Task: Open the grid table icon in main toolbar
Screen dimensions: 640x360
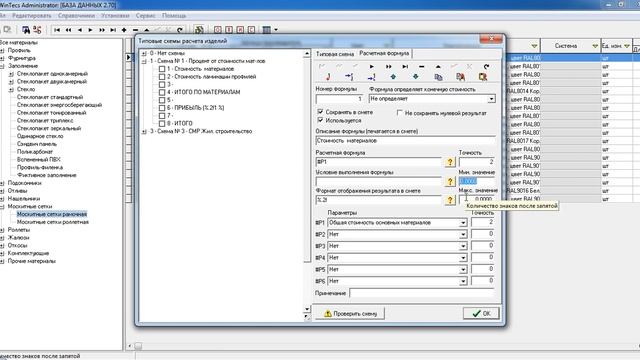Action: pos(267,30)
